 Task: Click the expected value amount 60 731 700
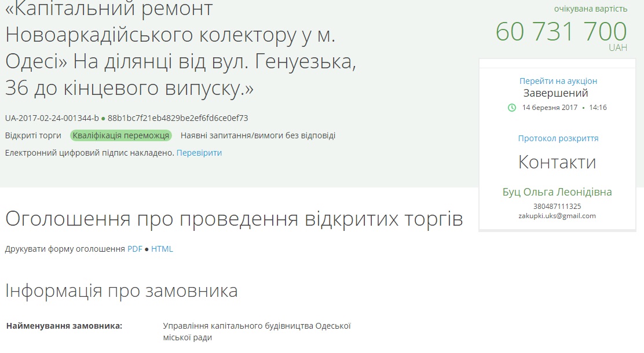[x=561, y=31]
